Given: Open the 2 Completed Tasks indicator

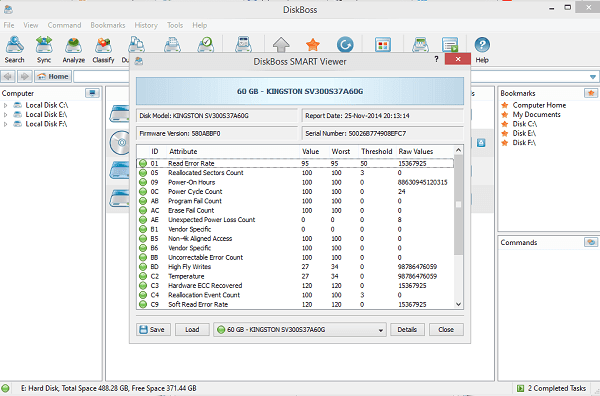Looking at the screenshot, I should click(x=551, y=388).
